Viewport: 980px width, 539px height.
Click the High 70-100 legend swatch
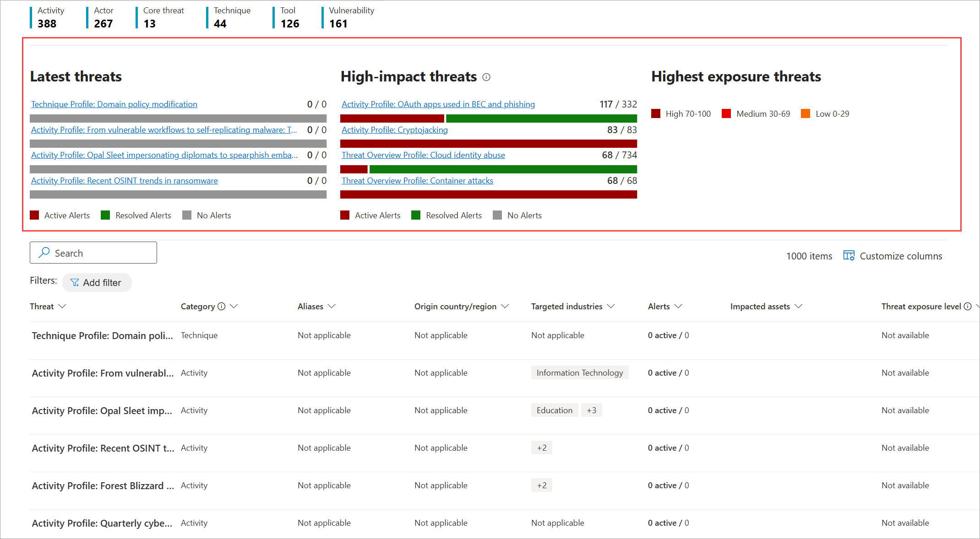[x=656, y=113]
